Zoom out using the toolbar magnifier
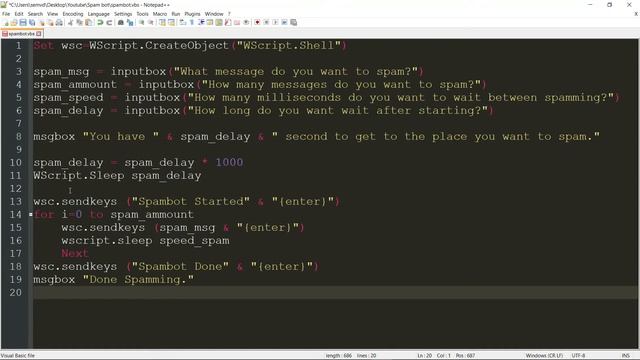This screenshot has width=640, height=360. (x=151, y=22)
